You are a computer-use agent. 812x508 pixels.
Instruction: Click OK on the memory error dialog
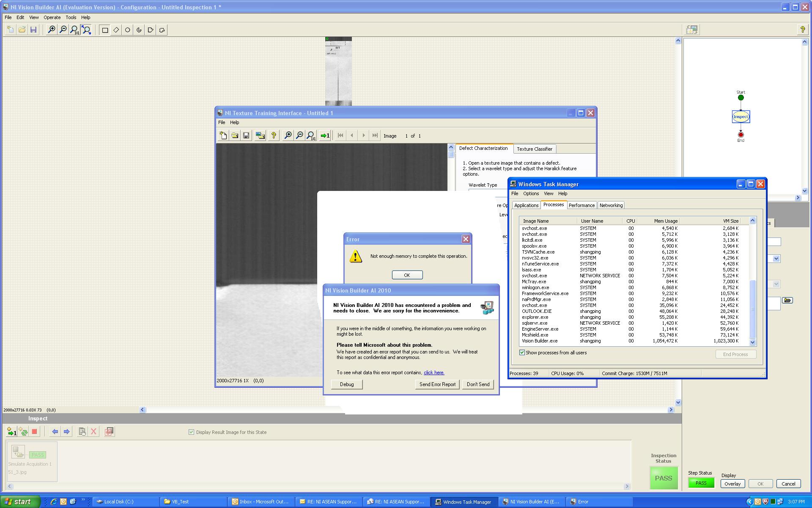[407, 275]
